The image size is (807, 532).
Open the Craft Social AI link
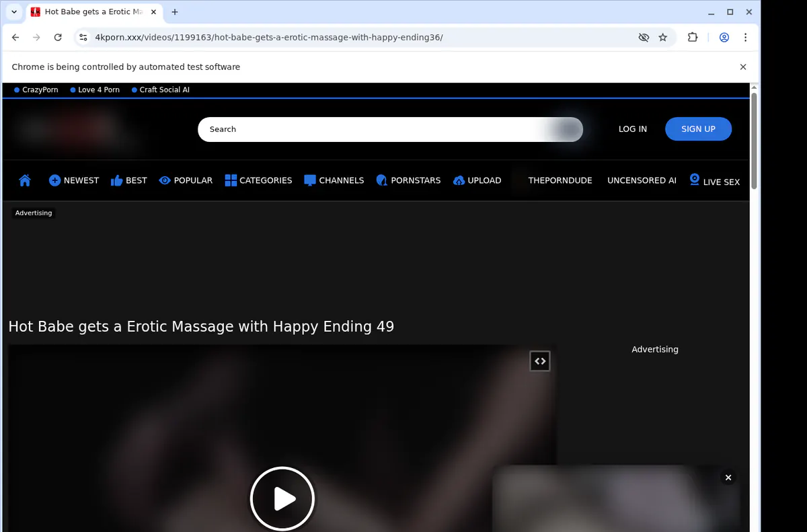point(161,89)
